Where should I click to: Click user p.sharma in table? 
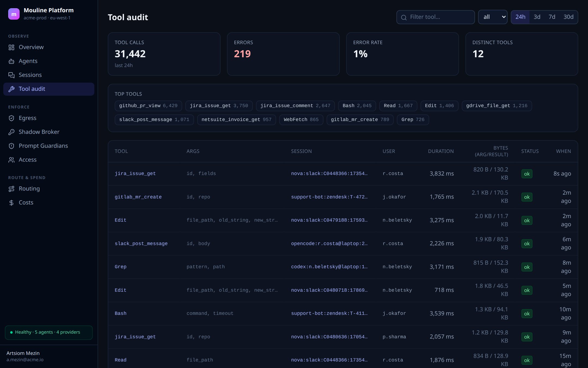[x=394, y=337]
